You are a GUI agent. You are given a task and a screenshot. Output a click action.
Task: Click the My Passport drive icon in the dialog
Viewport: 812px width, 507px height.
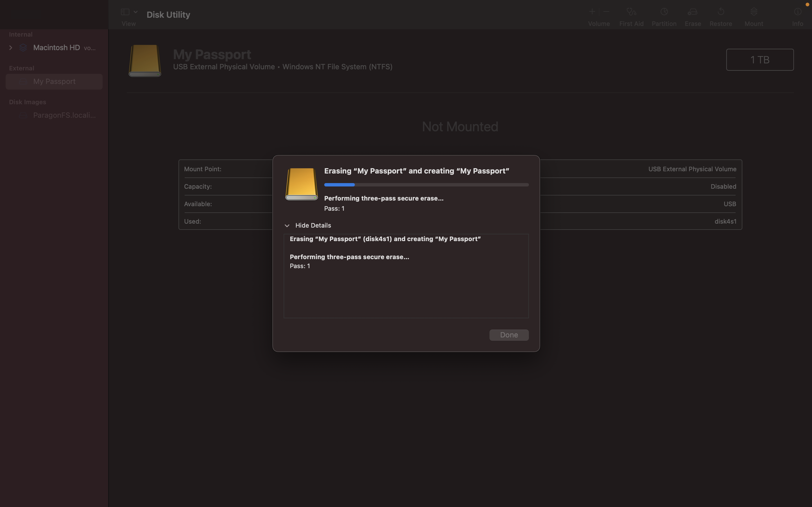[x=301, y=184]
